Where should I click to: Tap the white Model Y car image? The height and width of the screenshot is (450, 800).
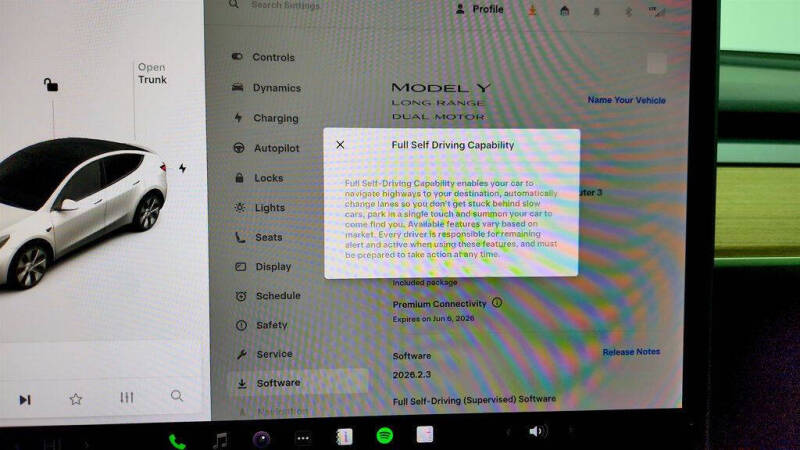(83, 212)
